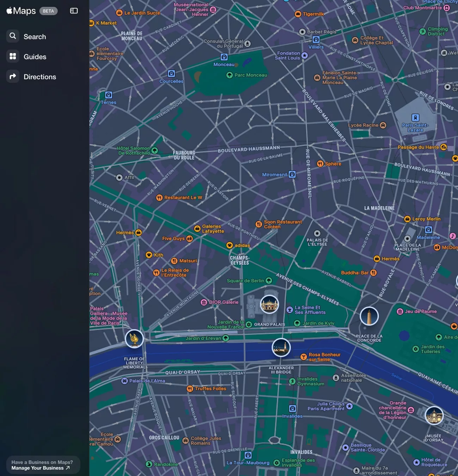Select the Randokine marker
The width and height of the screenshot is (458, 476).
click(x=149, y=464)
